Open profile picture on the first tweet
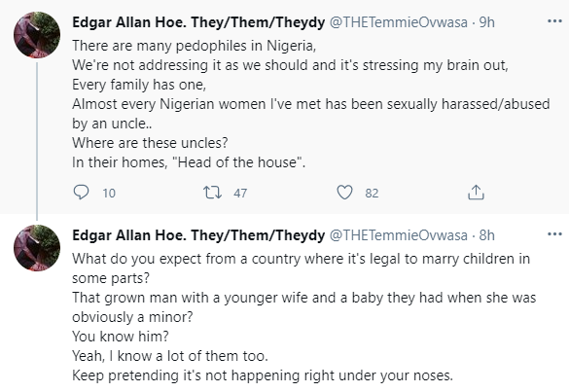Viewport: 569px width, 392px height. (37, 35)
